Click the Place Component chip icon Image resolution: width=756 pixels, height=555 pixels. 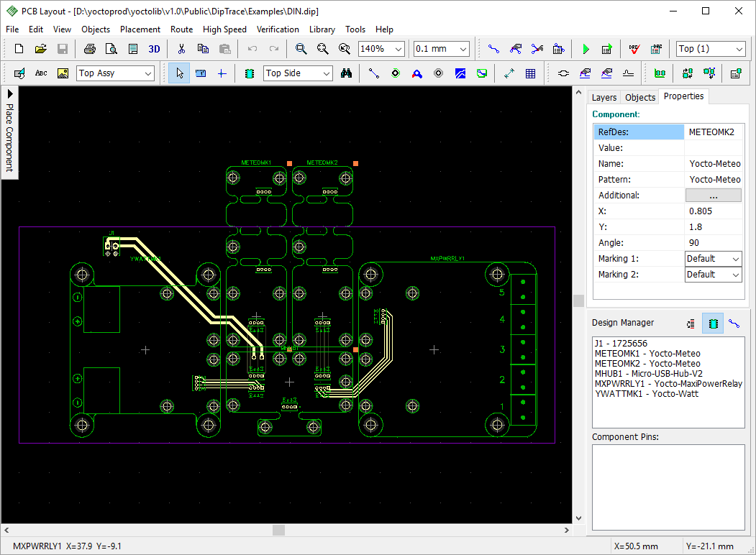tap(250, 73)
